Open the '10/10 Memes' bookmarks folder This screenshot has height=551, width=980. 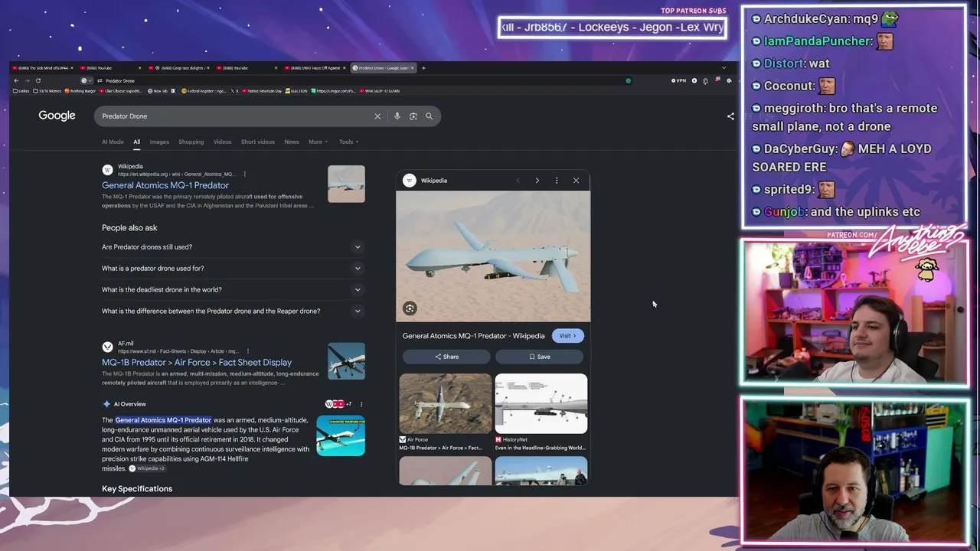pos(47,91)
